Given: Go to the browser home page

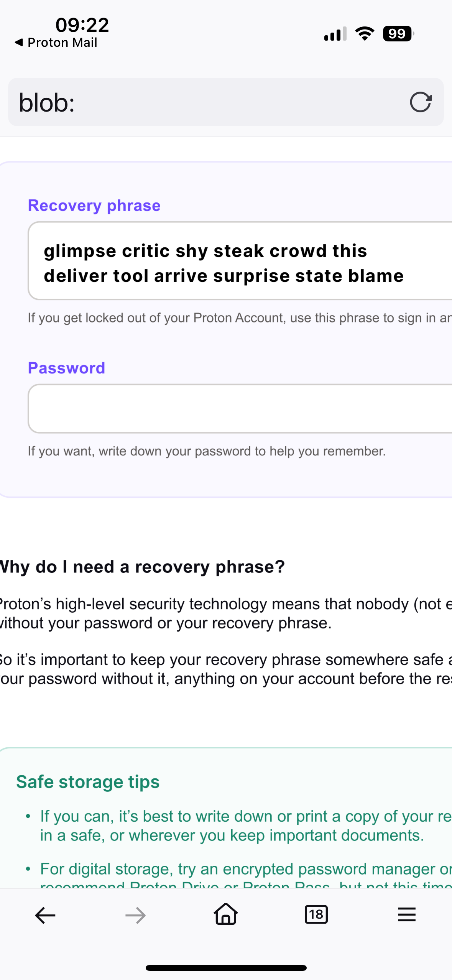Looking at the screenshot, I should [226, 914].
